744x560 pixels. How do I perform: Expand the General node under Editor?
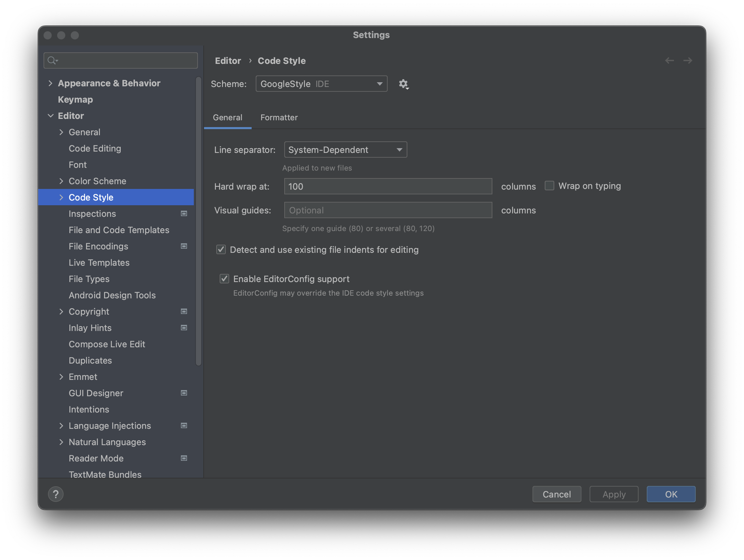pyautogui.click(x=61, y=132)
